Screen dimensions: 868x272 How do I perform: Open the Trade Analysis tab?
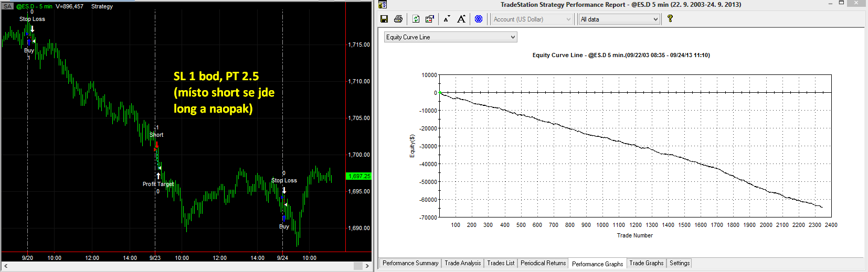click(462, 263)
